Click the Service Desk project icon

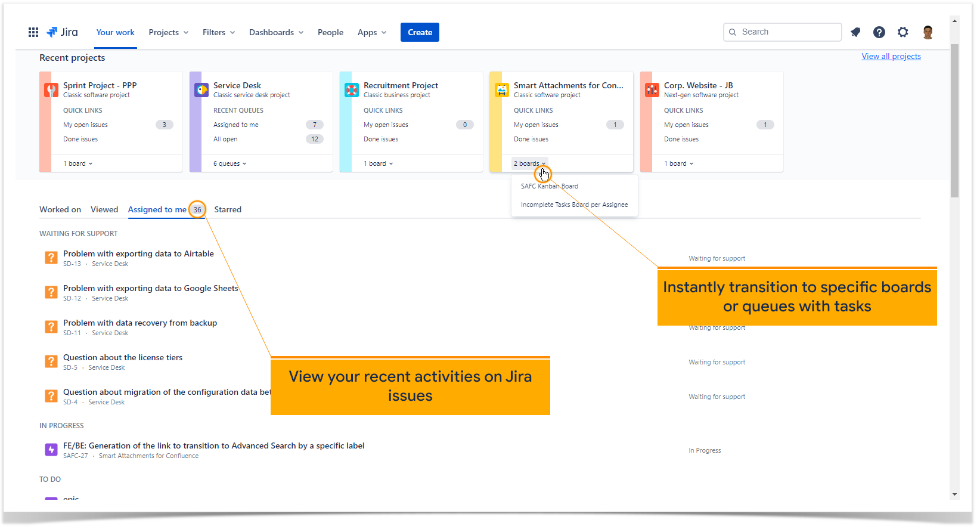[201, 90]
